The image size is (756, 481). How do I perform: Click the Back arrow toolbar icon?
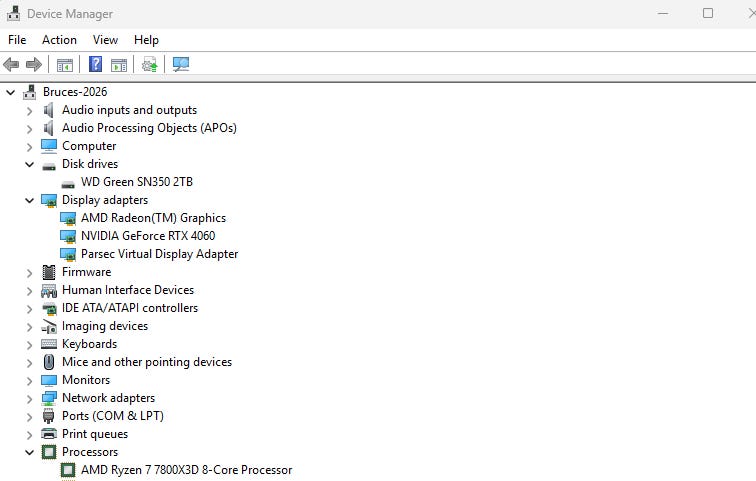(x=11, y=64)
